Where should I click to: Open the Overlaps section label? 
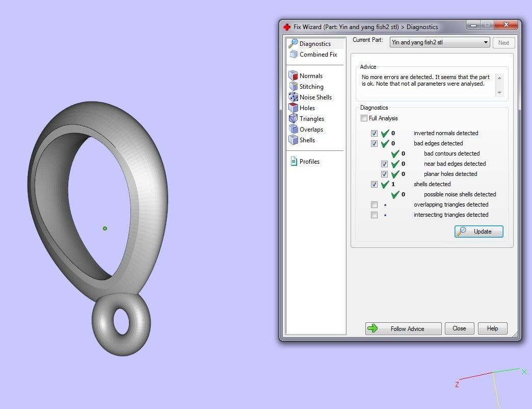coord(311,130)
